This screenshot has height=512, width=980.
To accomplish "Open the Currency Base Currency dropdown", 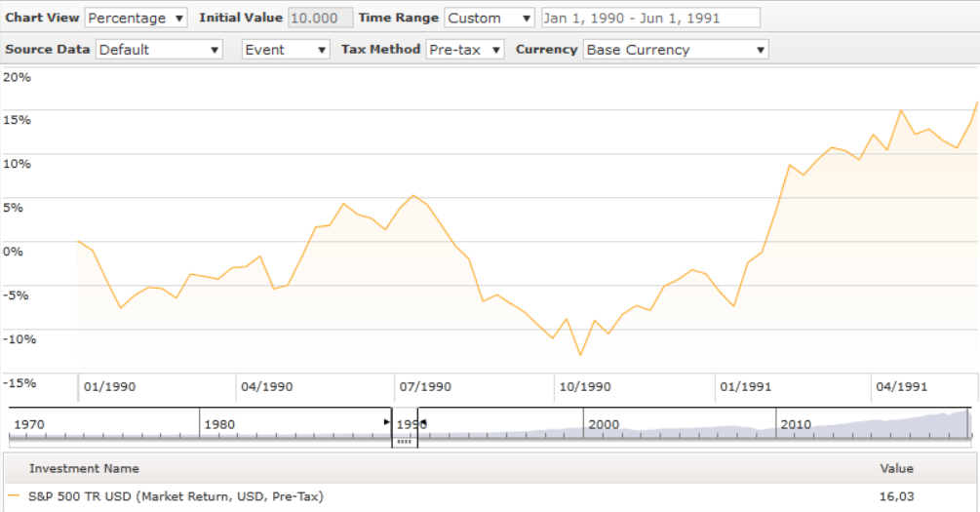I will 675,50.
